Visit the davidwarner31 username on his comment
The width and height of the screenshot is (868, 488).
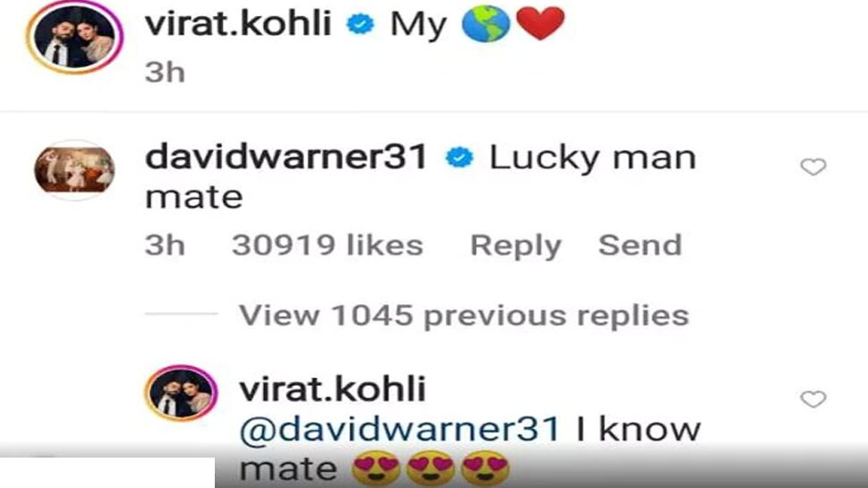(286, 157)
